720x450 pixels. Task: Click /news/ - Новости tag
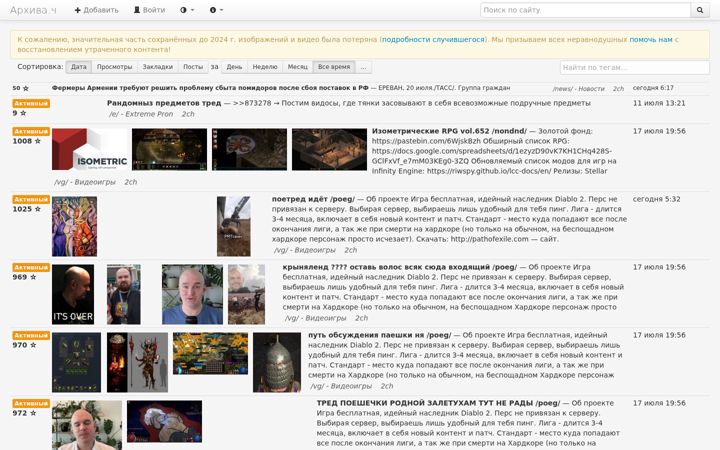point(578,89)
